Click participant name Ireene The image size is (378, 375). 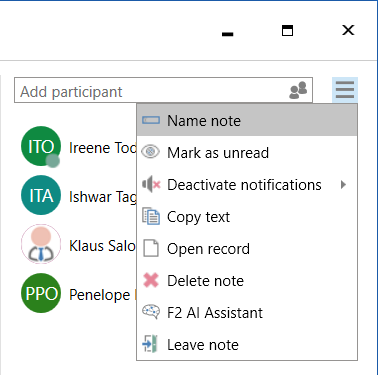[103, 148]
